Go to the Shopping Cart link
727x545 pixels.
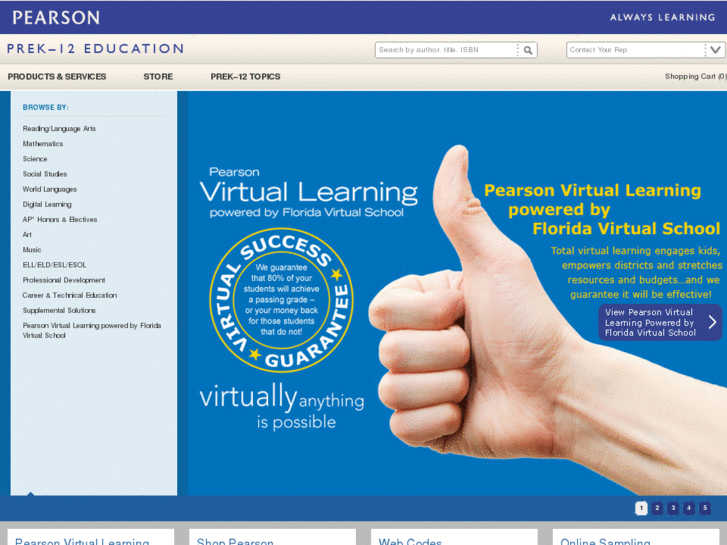tap(695, 77)
